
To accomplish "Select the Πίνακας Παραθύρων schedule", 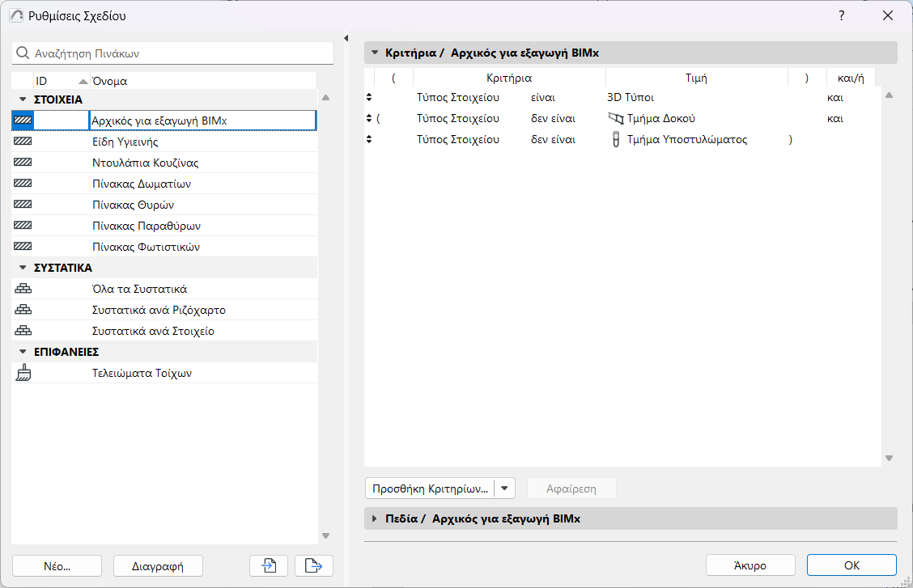I will (x=164, y=225).
